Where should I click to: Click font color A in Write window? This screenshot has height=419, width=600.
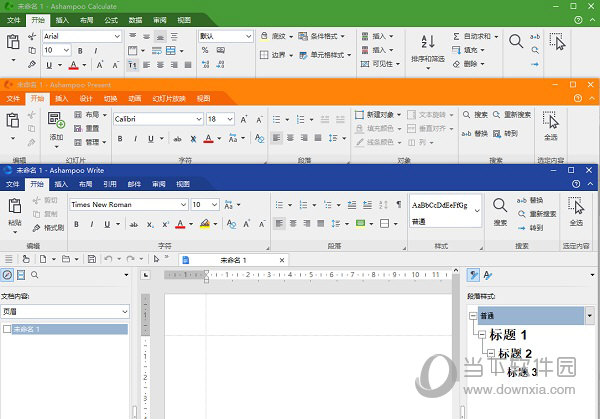pos(180,224)
